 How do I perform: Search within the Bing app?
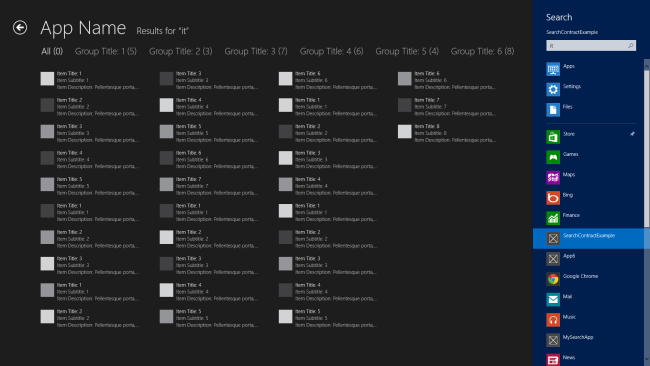point(591,197)
